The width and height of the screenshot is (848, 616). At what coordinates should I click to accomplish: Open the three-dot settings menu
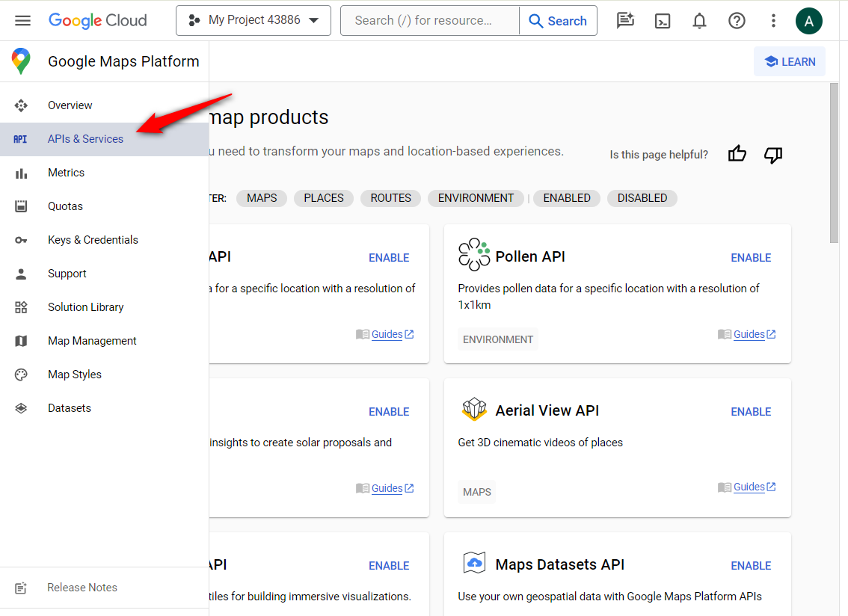[x=773, y=20]
